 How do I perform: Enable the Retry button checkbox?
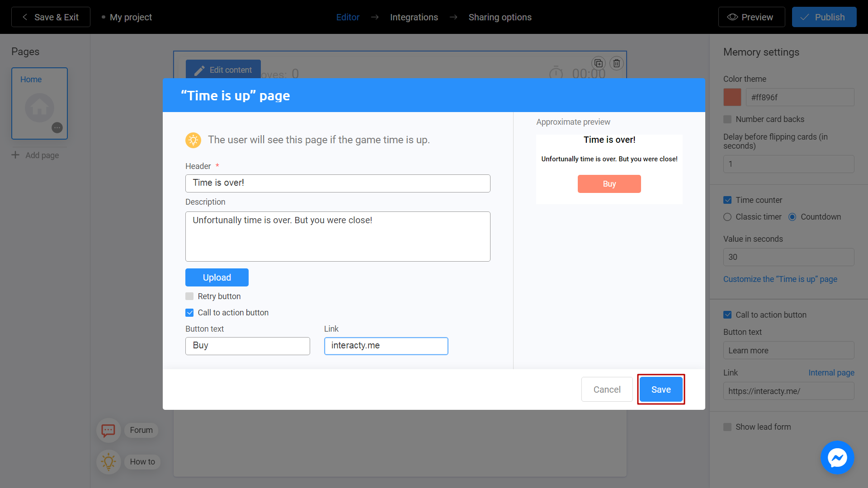(x=189, y=296)
